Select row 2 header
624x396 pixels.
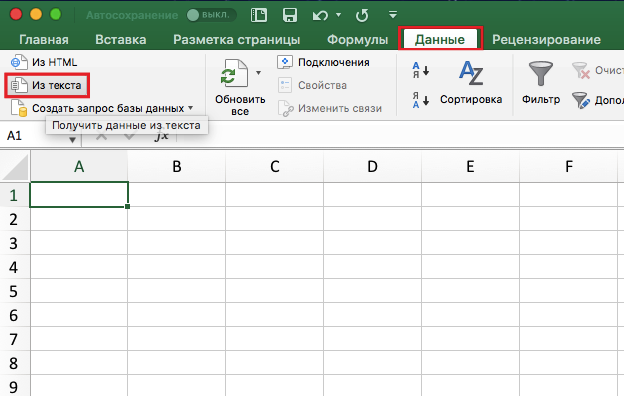click(15, 219)
